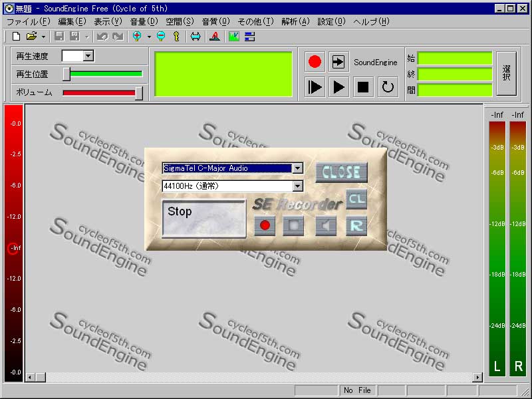
Task: Click the ボリューム red volume slider
Action: 102,92
